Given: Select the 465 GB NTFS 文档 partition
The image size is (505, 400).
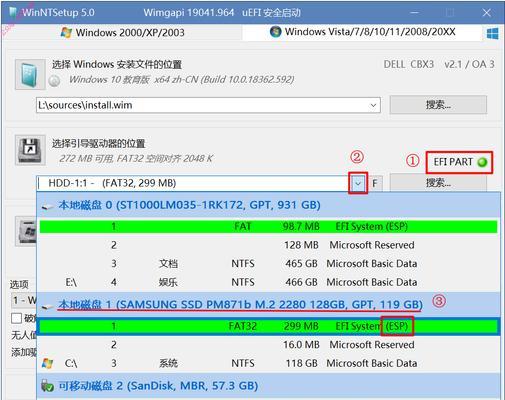Looking at the screenshot, I should tap(268, 264).
